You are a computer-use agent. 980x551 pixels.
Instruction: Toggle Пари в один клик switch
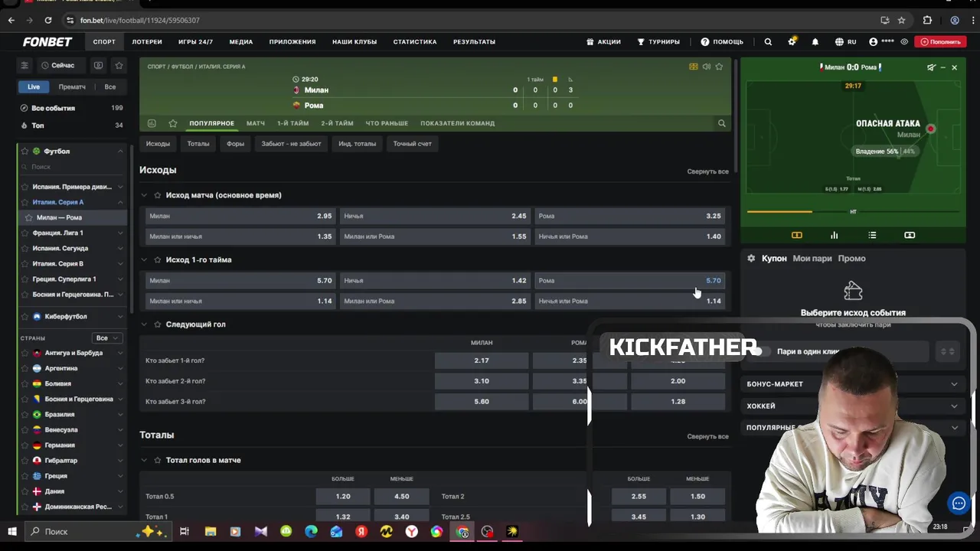(x=762, y=351)
